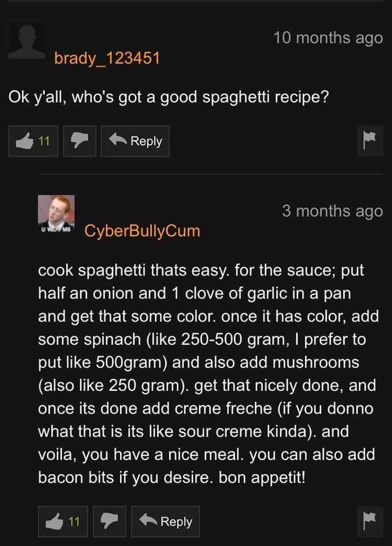Click the '3 months ago' timestamp
Image resolution: width=392 pixels, height=546 pixels.
[332, 211]
